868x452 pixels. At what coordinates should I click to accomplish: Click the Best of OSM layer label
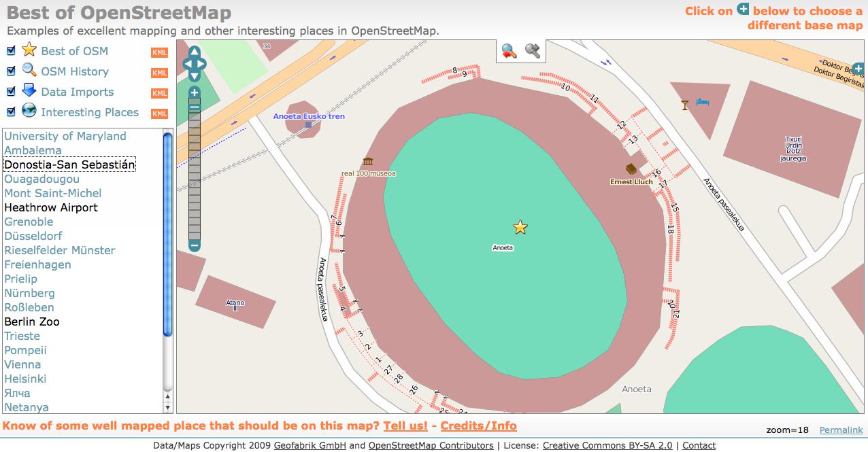(x=74, y=51)
